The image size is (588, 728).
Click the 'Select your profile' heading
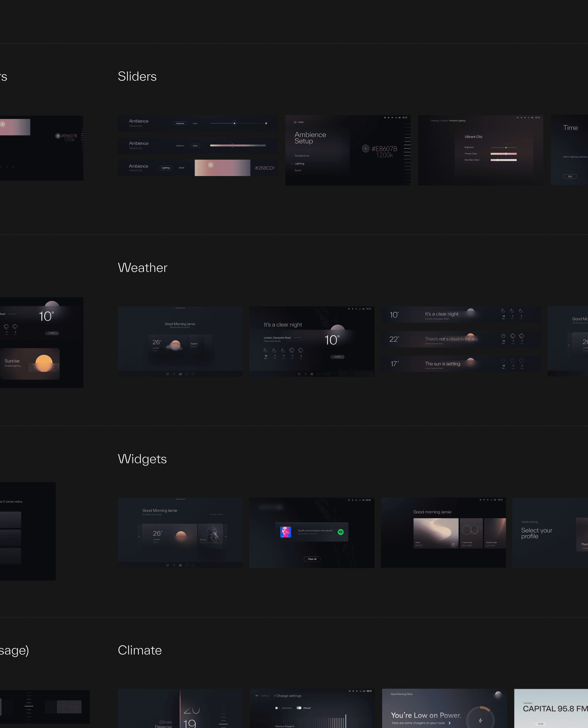(537, 533)
